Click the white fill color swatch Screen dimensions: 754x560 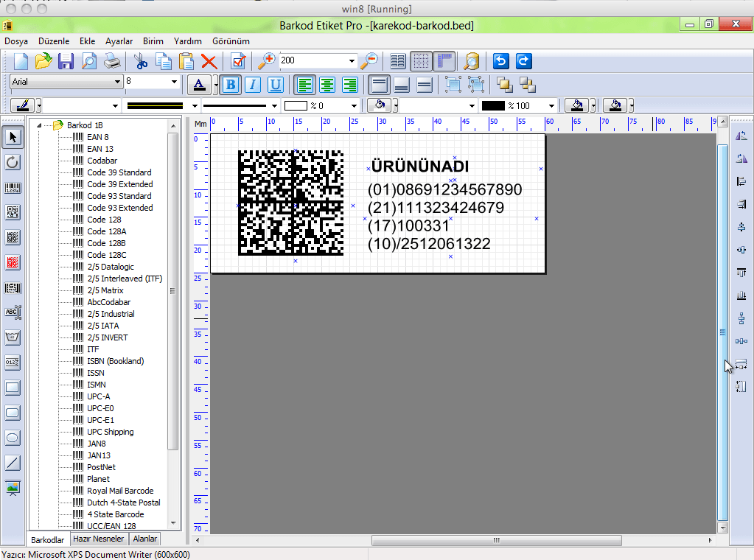[296, 106]
